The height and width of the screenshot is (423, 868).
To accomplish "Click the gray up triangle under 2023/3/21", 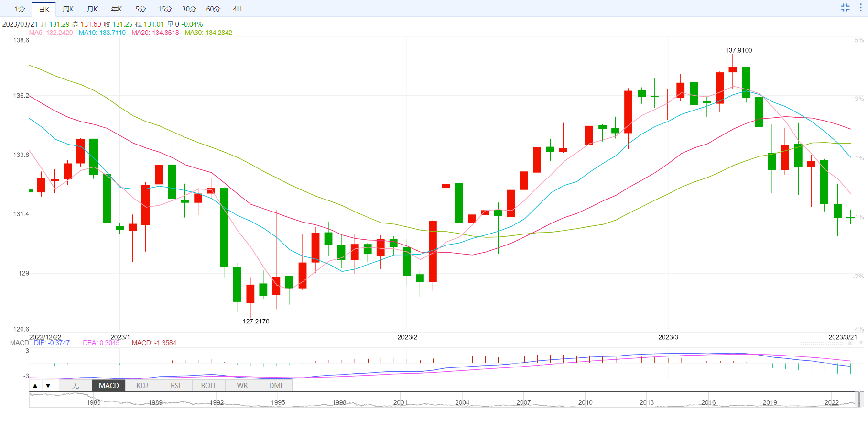I will click(x=850, y=343).
